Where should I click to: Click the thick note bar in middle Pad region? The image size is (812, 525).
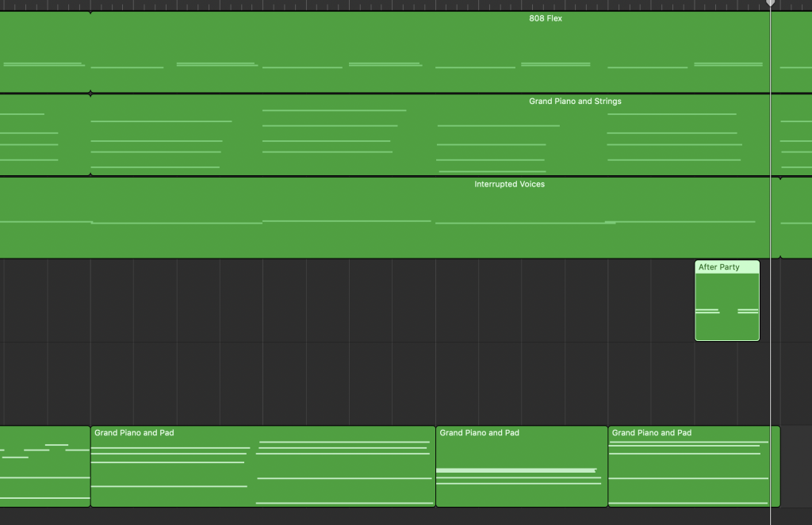515,470
